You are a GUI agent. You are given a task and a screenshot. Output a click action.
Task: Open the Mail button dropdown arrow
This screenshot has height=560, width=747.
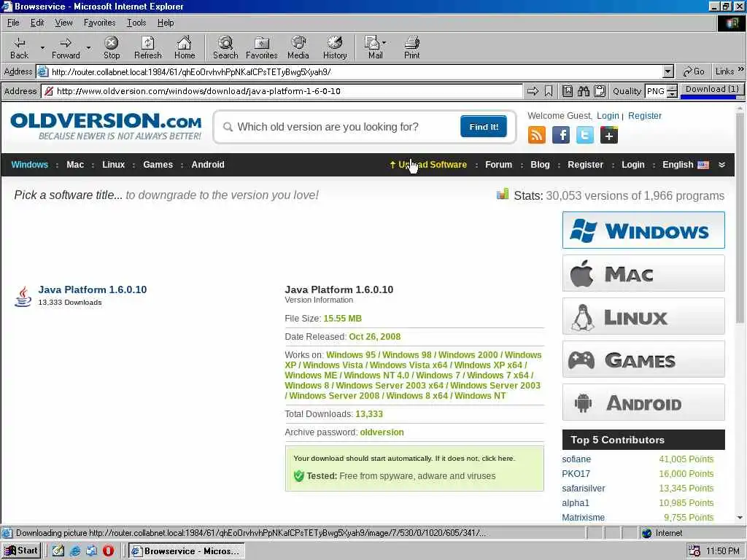(384, 43)
